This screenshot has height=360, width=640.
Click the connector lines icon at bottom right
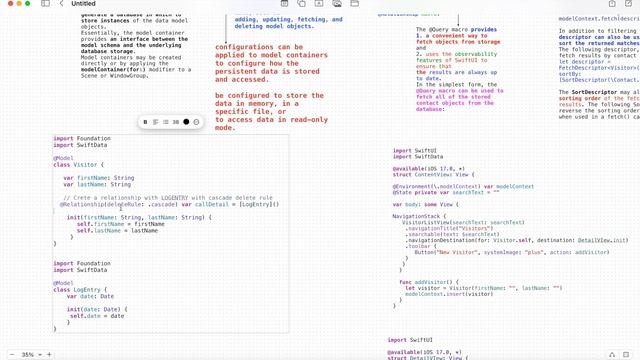[x=612, y=355]
